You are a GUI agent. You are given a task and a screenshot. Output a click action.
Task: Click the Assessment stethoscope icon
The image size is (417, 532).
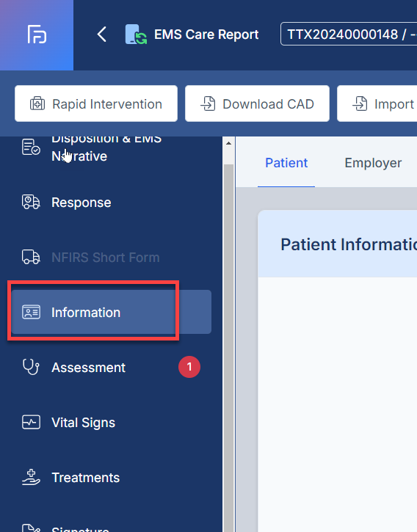[31, 367]
